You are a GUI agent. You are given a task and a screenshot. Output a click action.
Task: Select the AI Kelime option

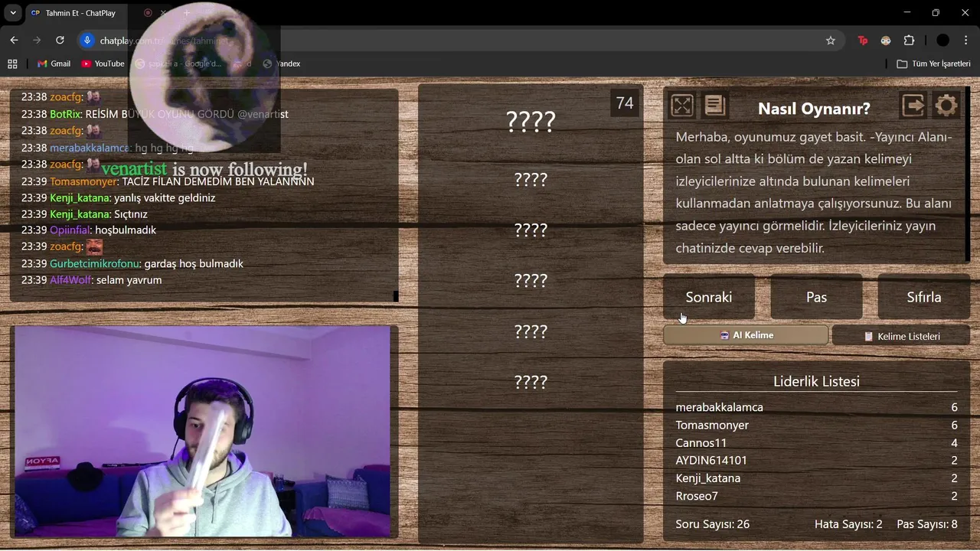click(x=746, y=335)
